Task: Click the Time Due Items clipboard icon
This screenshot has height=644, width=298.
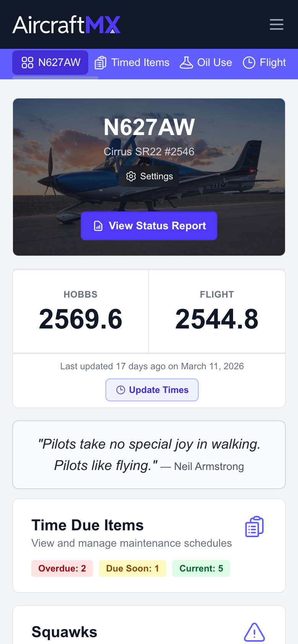Action: click(x=254, y=526)
